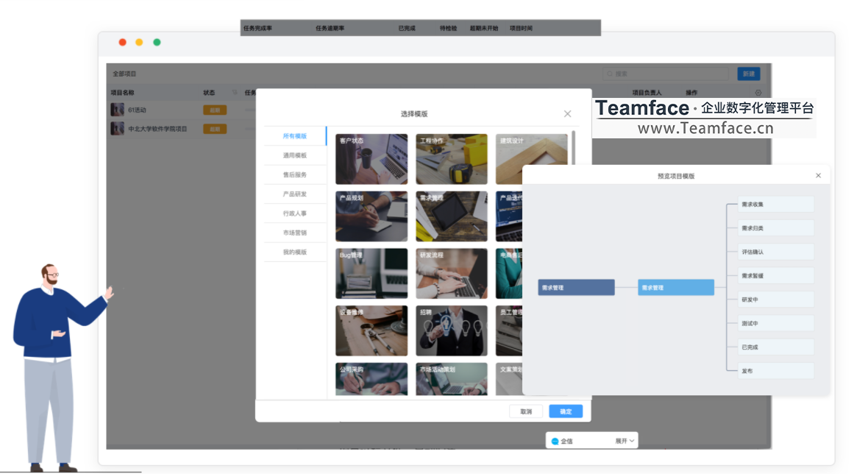Choose the 产品迭代 template thumbnail

point(509,216)
